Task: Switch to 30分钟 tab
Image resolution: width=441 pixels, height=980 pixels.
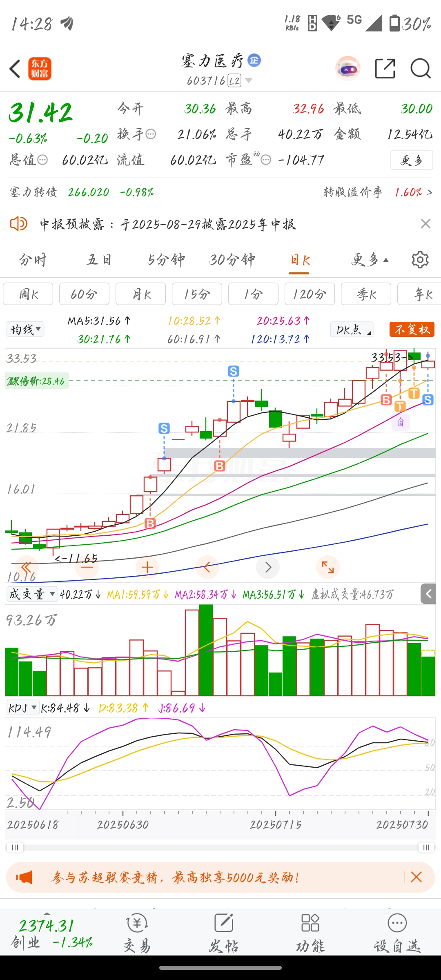Action: [x=232, y=260]
